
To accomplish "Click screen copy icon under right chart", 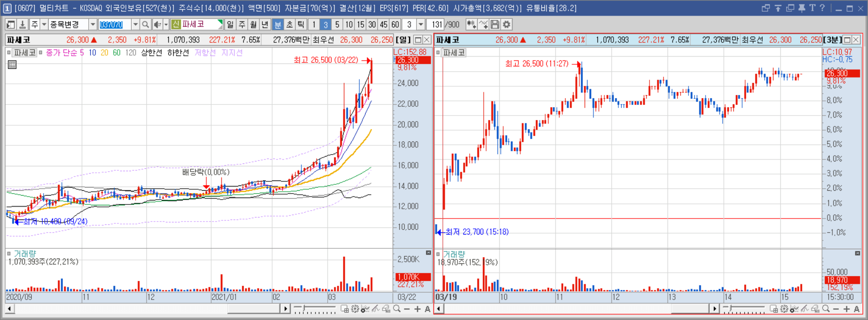I will [774, 309].
